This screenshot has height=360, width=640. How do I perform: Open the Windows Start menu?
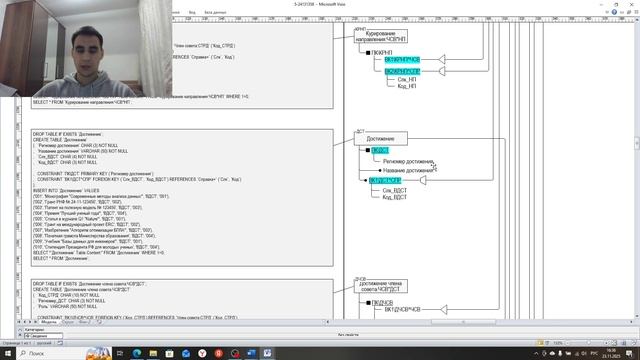[x=7, y=353]
